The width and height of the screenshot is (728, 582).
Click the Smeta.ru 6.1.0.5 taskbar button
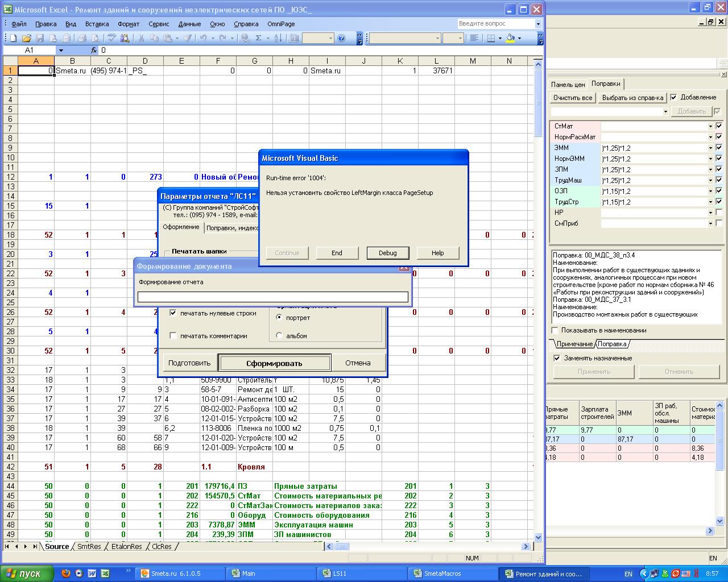point(180,573)
